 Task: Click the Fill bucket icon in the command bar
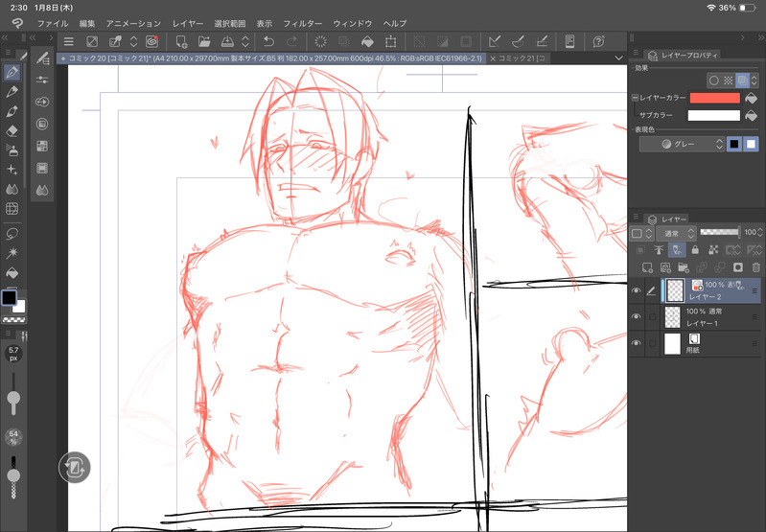pyautogui.click(x=367, y=41)
